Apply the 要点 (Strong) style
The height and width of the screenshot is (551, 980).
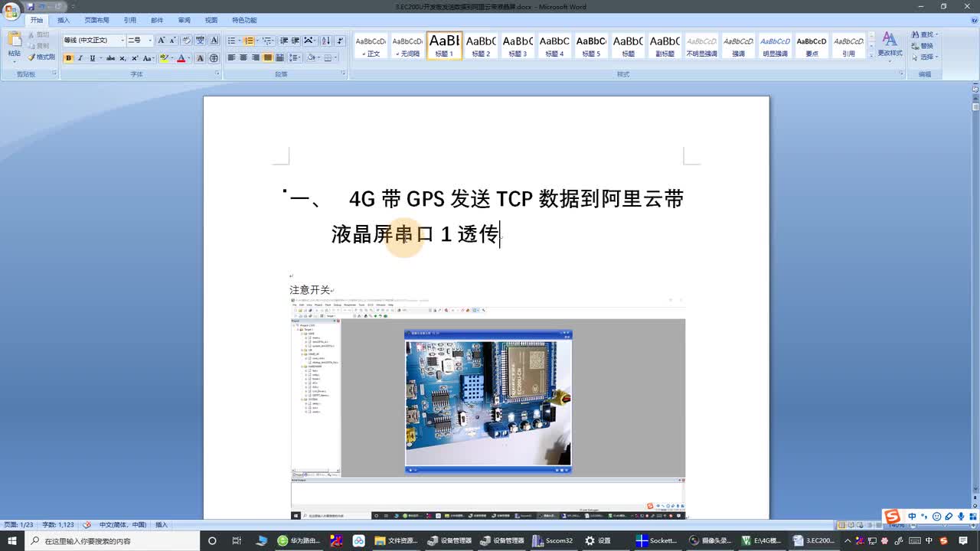tap(812, 46)
